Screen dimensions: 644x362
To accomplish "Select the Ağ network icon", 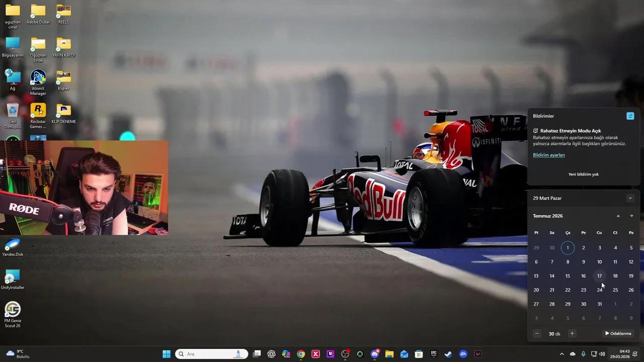I will [x=13, y=80].
